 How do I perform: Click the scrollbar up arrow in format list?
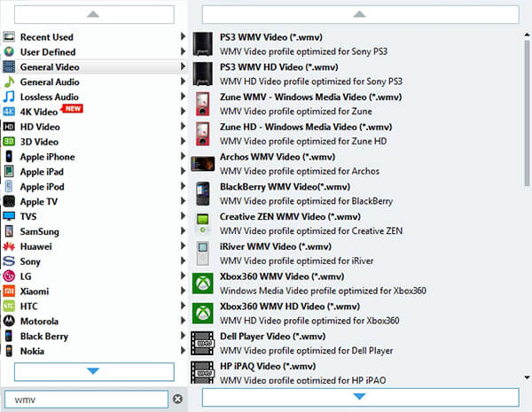point(527,35)
